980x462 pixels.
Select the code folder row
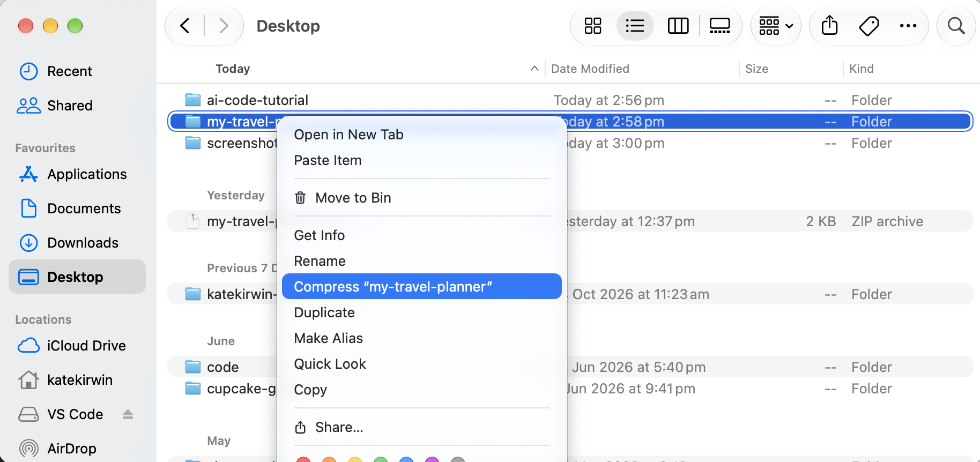click(570, 367)
